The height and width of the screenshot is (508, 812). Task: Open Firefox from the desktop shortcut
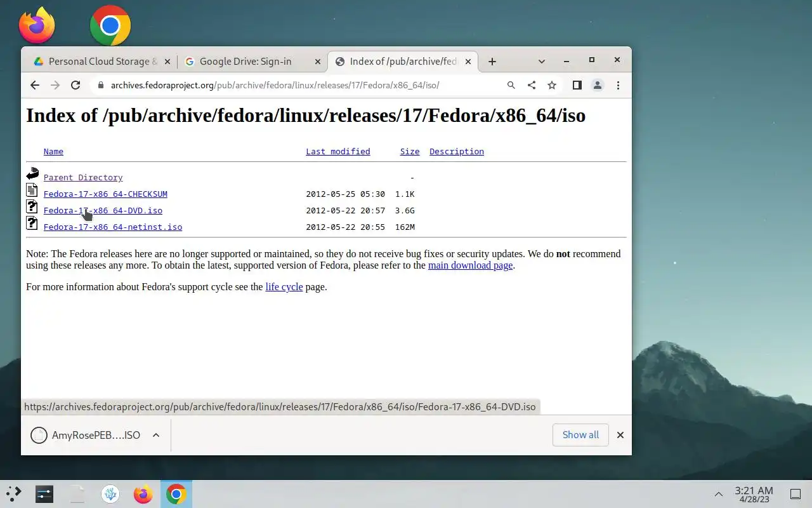[37, 25]
